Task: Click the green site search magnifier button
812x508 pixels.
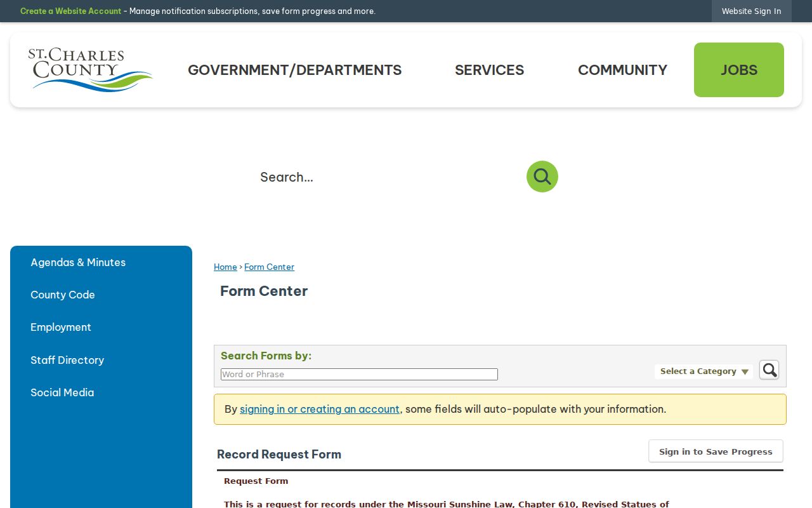Action: coord(542,177)
